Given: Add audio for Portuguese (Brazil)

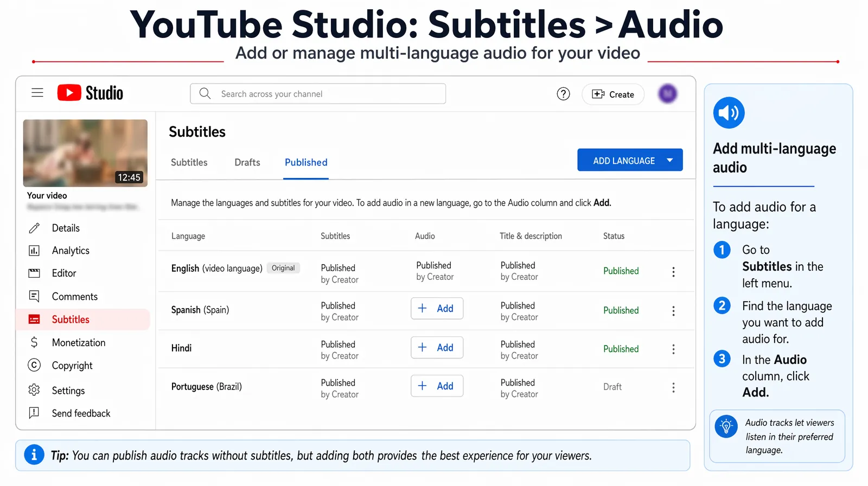Looking at the screenshot, I should (437, 386).
